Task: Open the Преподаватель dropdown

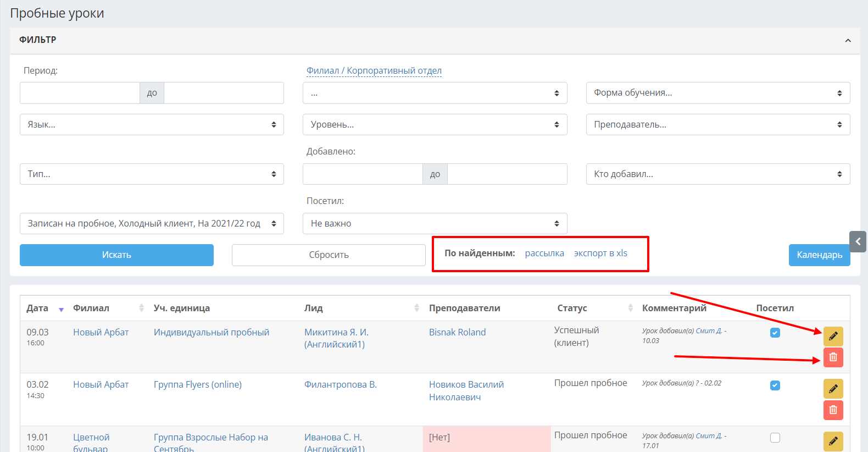Action: [x=717, y=125]
